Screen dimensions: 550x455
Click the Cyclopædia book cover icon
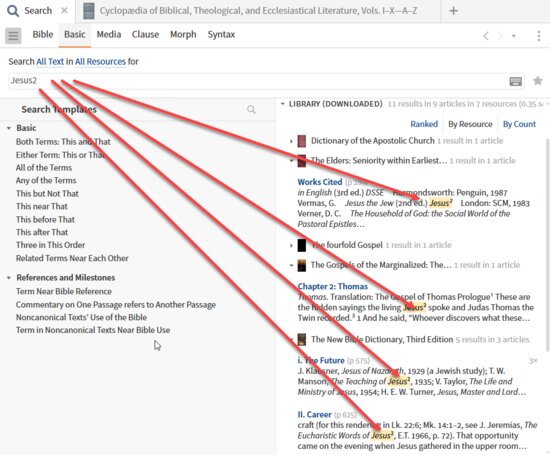(89, 11)
